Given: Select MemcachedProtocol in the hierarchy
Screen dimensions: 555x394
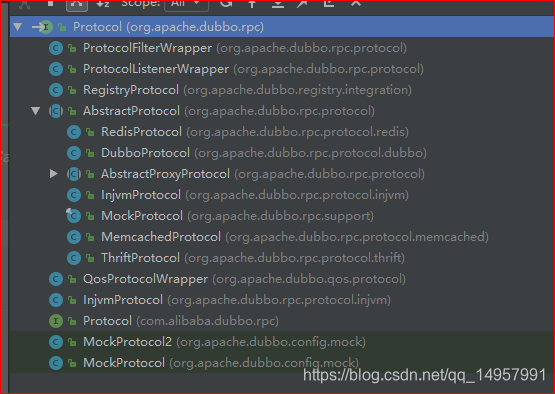Looking at the screenshot, I should point(282,237).
